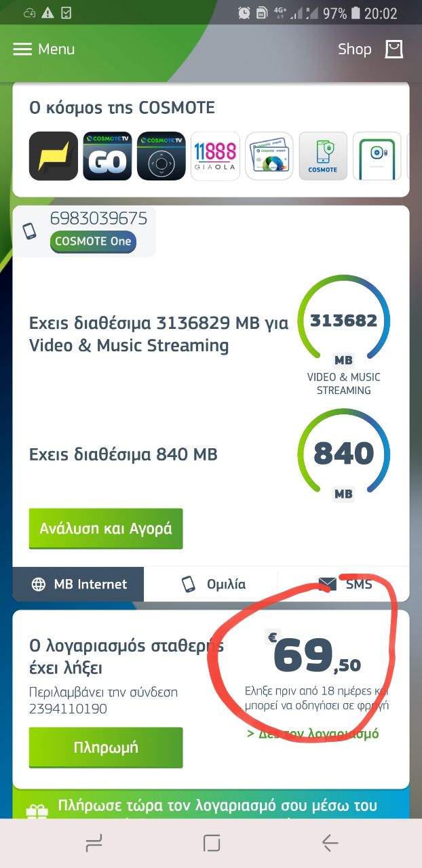Tap the Android back navigation button
Viewport: 422px width, 868px height.
point(330,843)
